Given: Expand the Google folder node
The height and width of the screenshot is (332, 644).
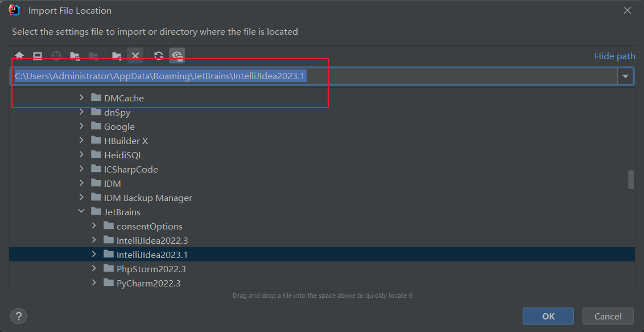Looking at the screenshot, I should click(x=81, y=126).
